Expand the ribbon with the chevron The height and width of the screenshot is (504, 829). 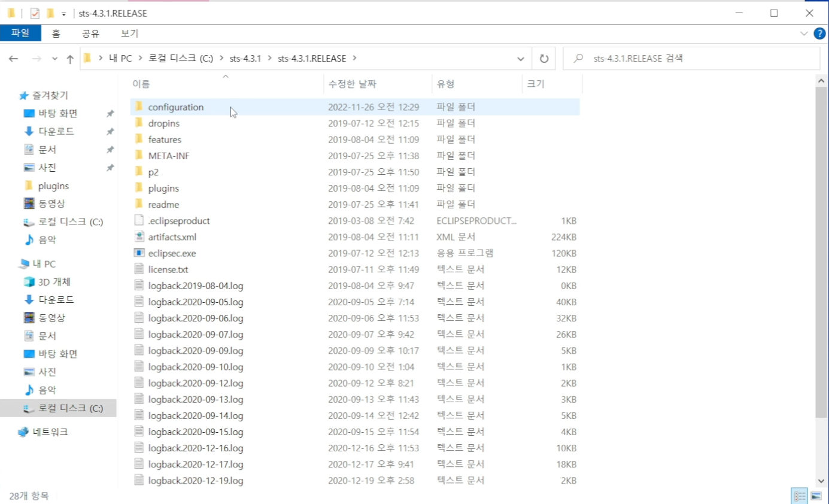click(x=804, y=33)
